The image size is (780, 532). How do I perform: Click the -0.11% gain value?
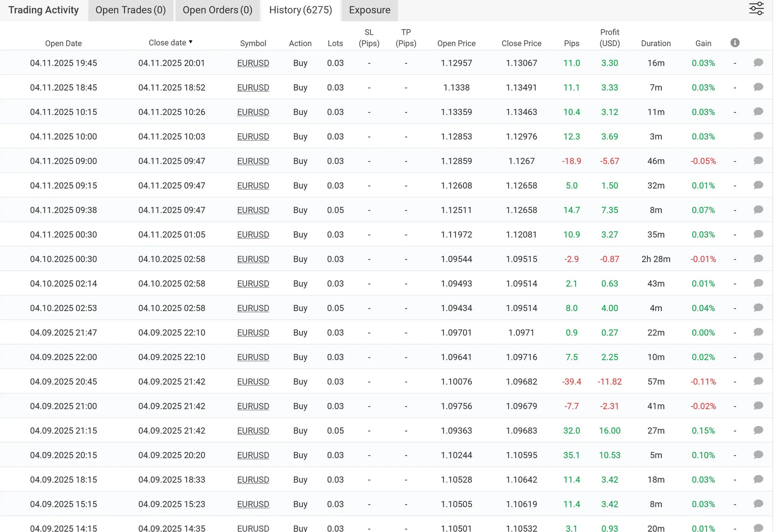(x=703, y=382)
